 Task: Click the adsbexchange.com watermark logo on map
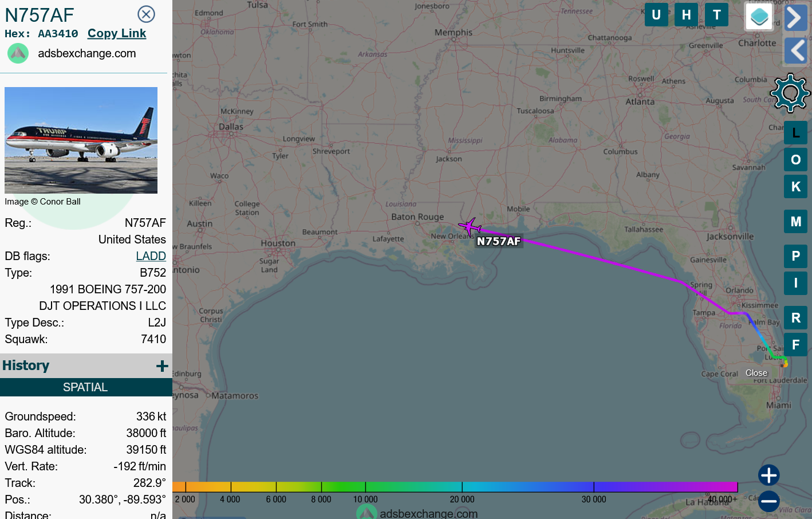click(x=367, y=512)
